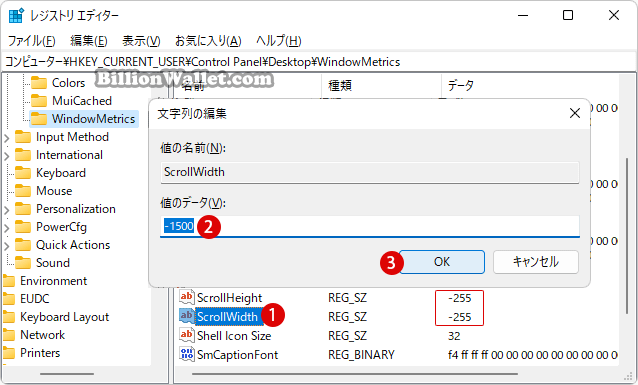Expand the PowerCfg key
The image size is (638, 385).
pos(7,228)
